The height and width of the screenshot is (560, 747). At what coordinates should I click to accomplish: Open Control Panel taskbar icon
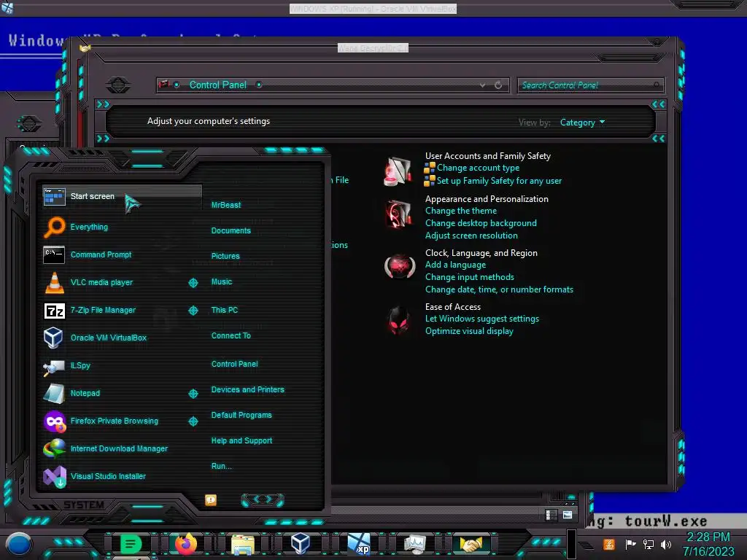(x=415, y=544)
